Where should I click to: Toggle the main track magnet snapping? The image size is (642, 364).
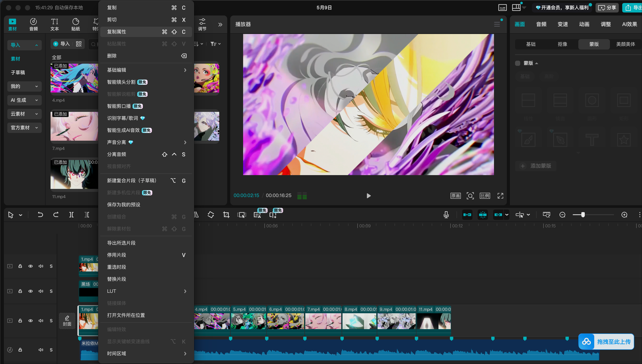click(467, 214)
